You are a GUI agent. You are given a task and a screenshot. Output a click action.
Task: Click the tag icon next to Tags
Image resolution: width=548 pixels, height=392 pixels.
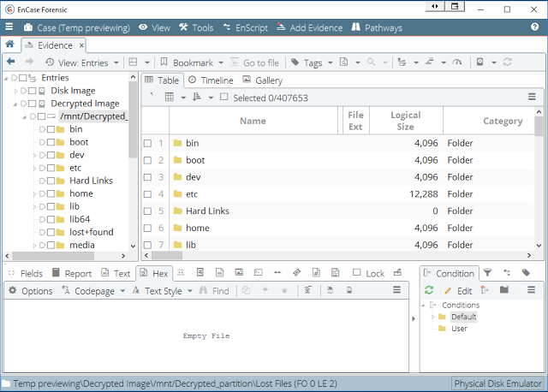[x=295, y=62]
